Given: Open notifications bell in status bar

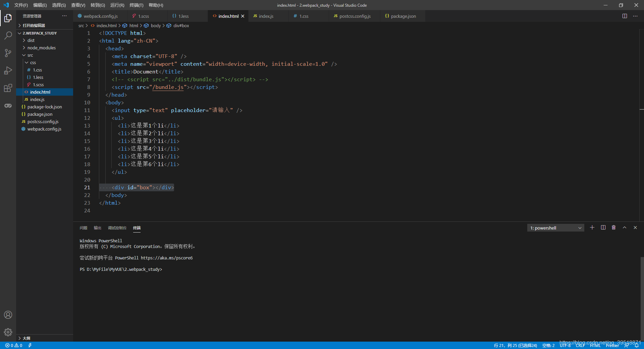Looking at the screenshot, I should click(x=637, y=345).
